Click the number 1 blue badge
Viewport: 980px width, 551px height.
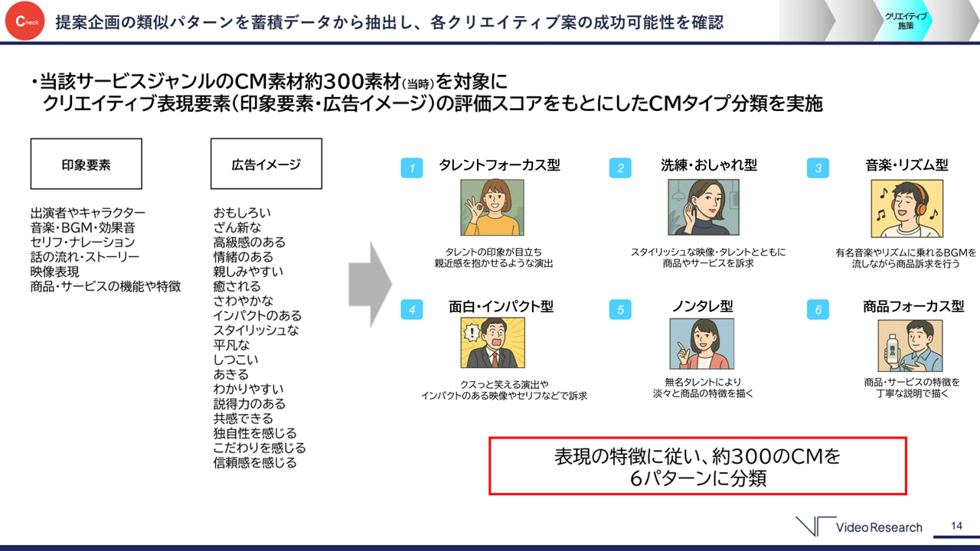(x=412, y=168)
